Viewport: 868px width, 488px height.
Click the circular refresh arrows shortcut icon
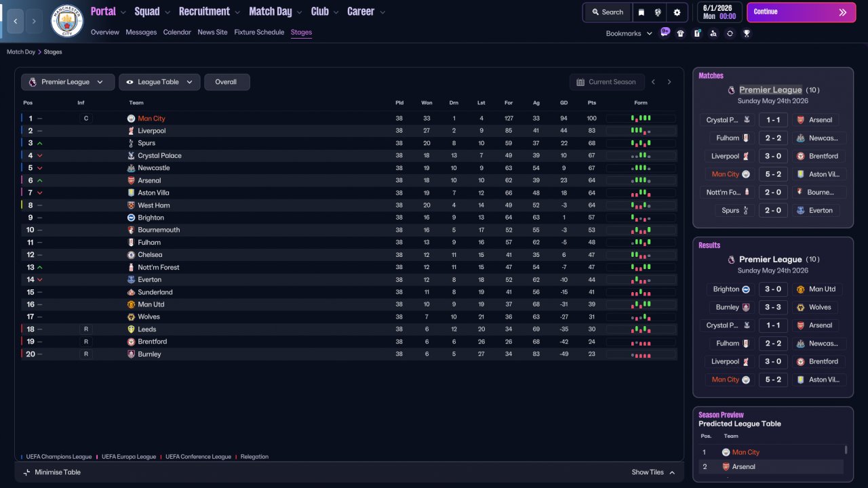click(730, 33)
